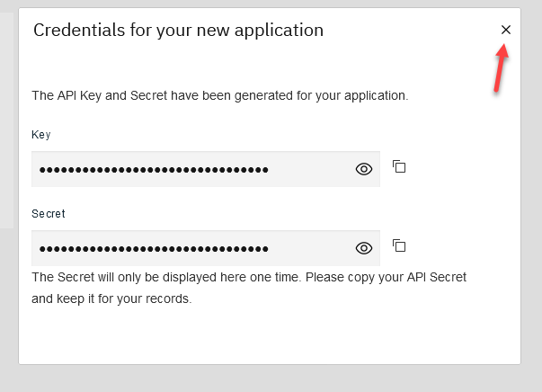Click the gray backdrop below the dialog
542x392 pixels.
click(x=270, y=379)
